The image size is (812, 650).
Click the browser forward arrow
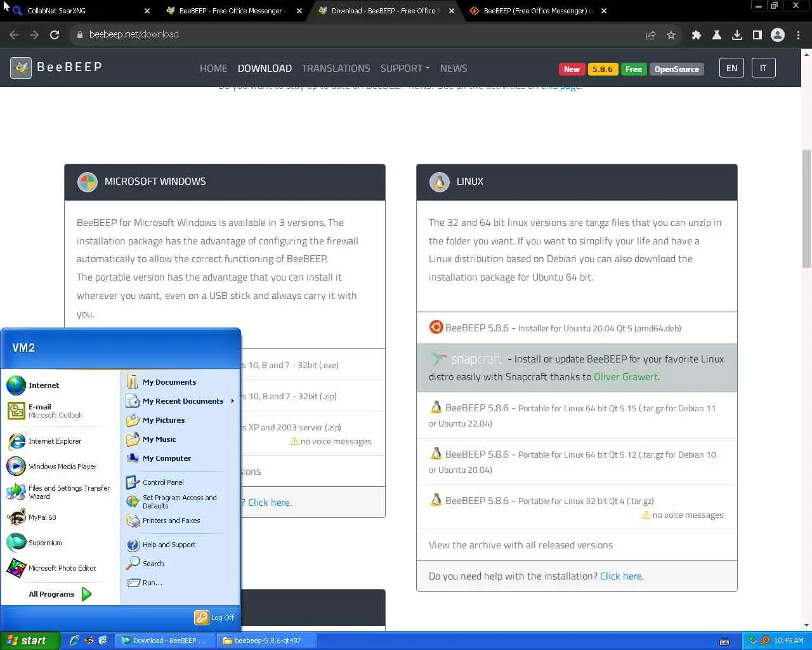click(x=34, y=35)
